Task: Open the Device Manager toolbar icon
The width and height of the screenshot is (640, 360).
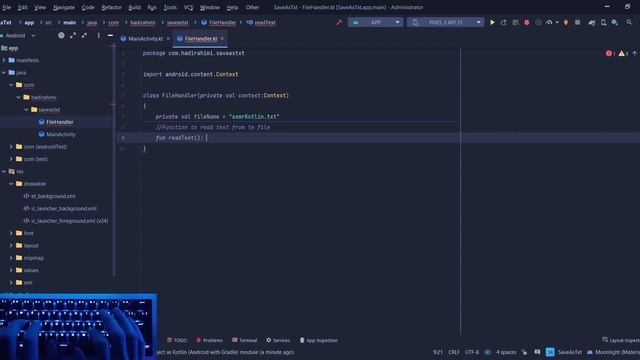Action: coord(603,22)
